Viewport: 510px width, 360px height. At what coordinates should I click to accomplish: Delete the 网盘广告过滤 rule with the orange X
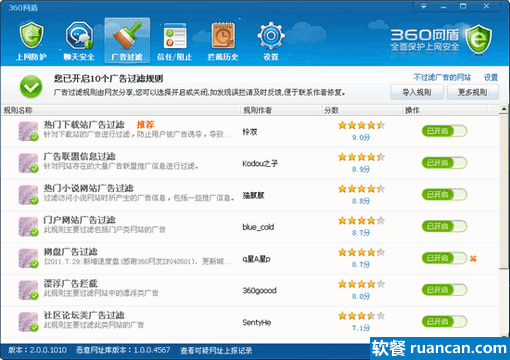point(473,258)
